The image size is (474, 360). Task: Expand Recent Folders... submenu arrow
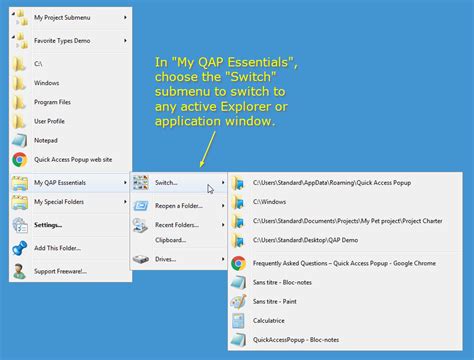[x=223, y=225]
